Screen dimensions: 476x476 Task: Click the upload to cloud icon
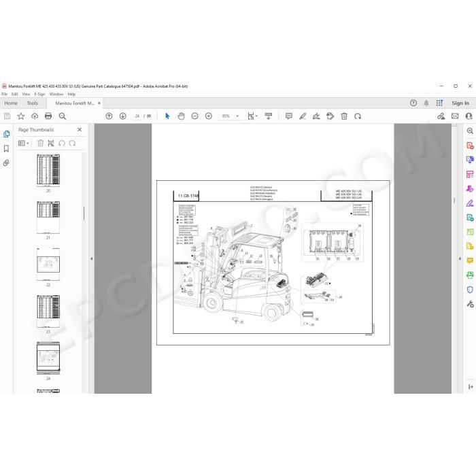coord(35,116)
